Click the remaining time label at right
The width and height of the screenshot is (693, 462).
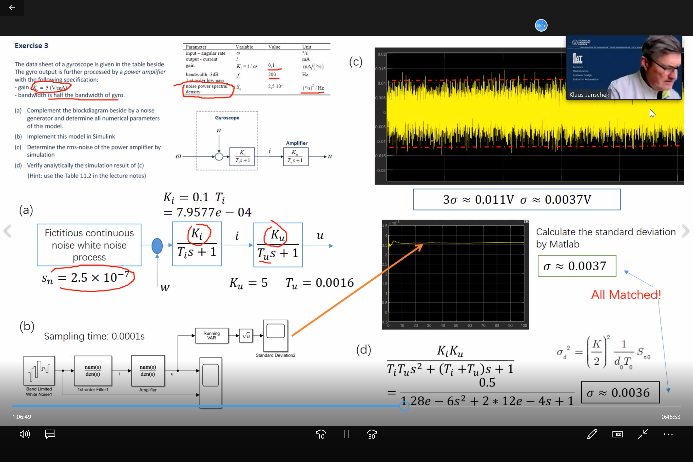pos(671,415)
